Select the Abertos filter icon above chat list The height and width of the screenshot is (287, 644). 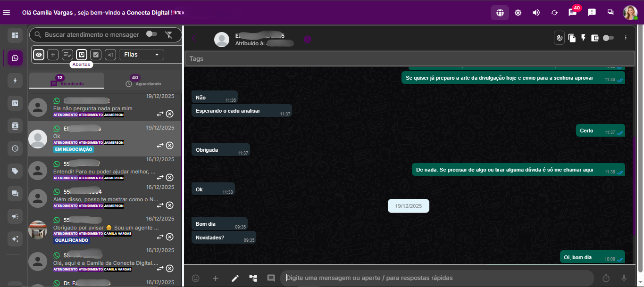coord(82,54)
